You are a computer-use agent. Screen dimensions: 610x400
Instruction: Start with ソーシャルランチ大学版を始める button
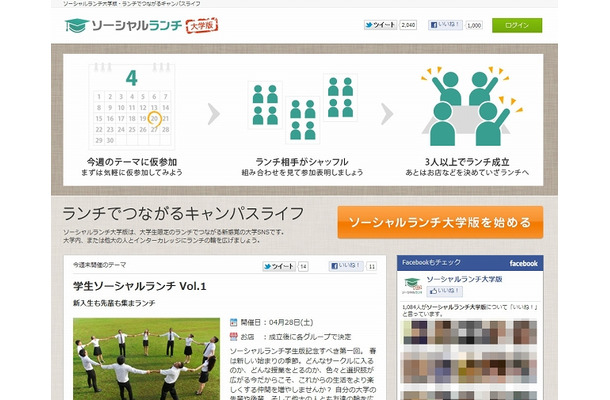tap(440, 222)
